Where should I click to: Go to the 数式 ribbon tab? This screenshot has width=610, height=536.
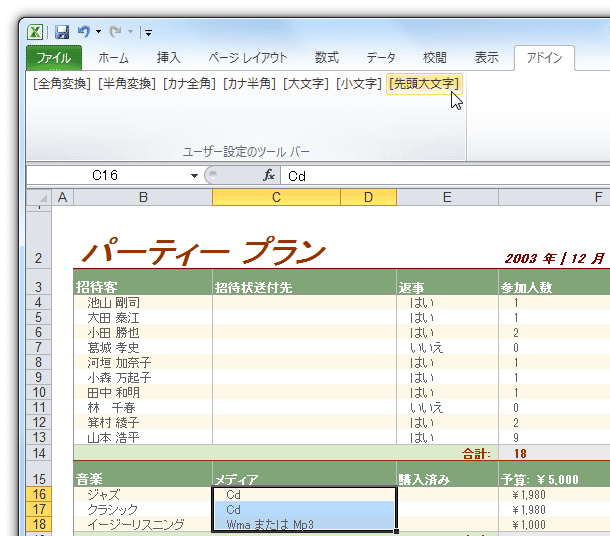327,58
